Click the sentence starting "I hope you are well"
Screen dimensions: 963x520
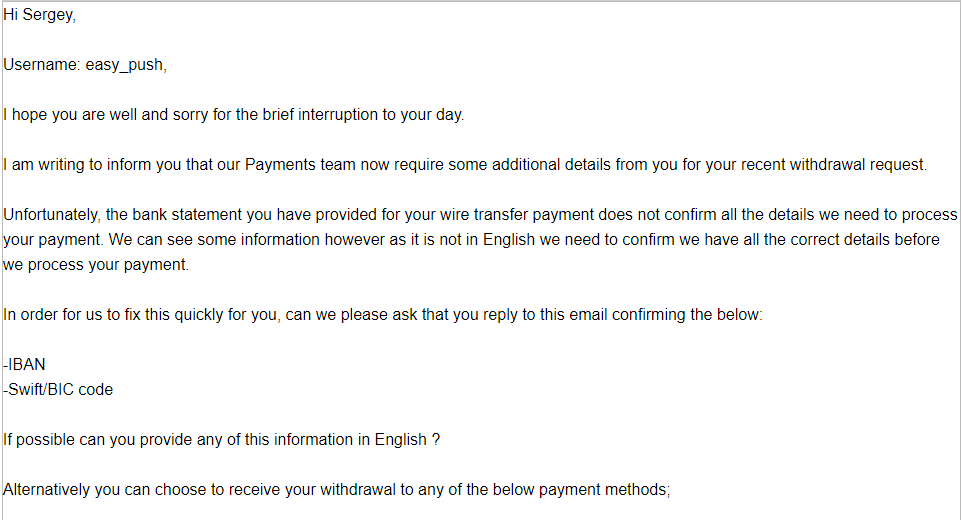[233, 115]
